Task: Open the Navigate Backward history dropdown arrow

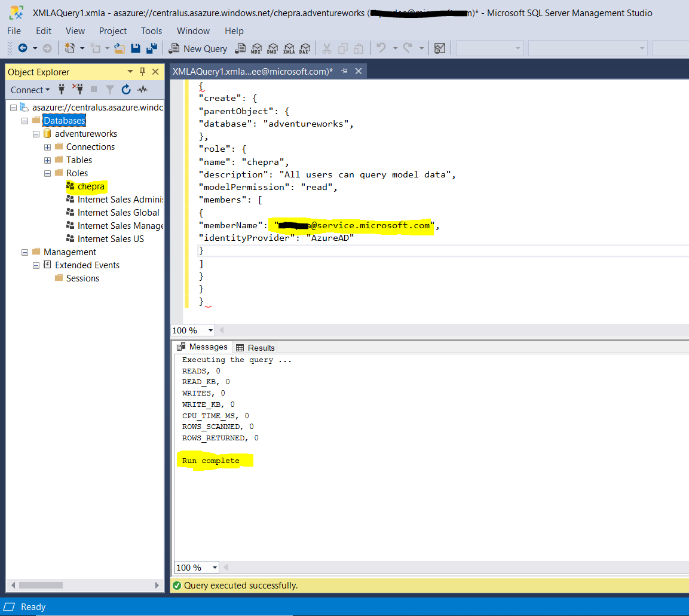Action: [x=35, y=48]
